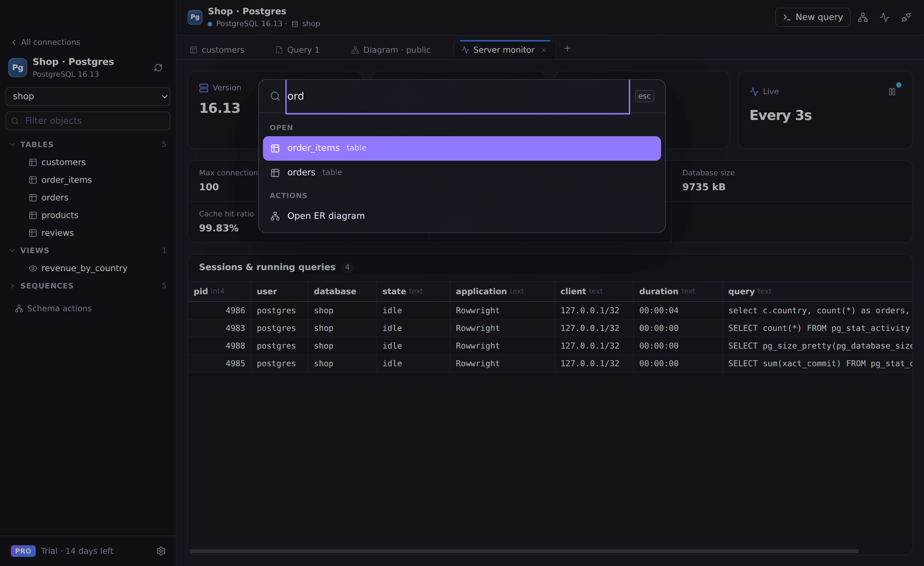The width and height of the screenshot is (924, 566).
Task: Focus the Filter objects field
Action: (88, 121)
